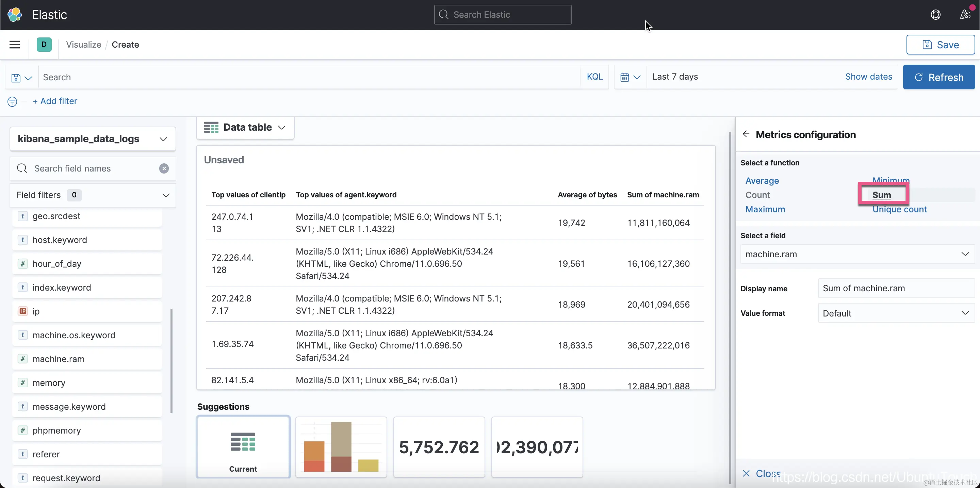The height and width of the screenshot is (488, 980).
Task: Open the newsfeed celebration icon
Action: point(965,14)
